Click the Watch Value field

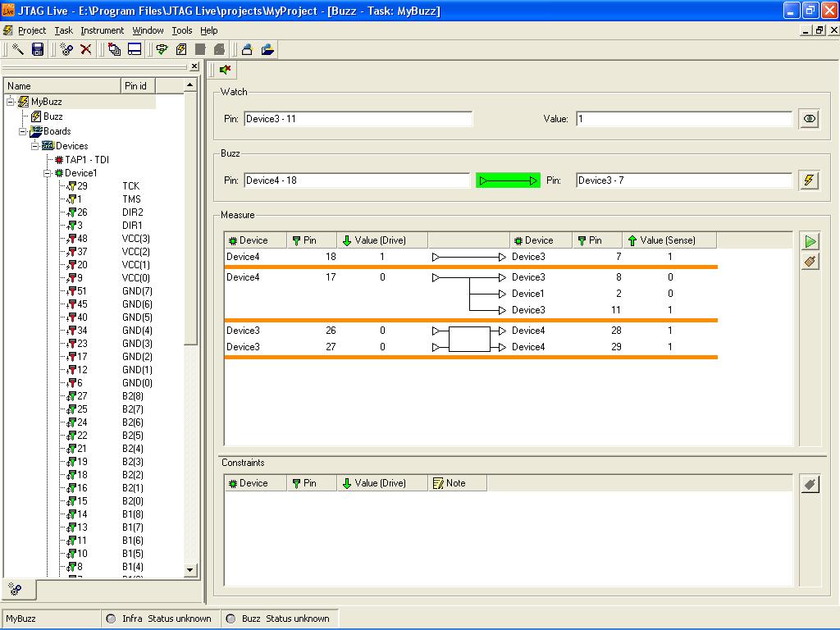pyautogui.click(x=684, y=119)
